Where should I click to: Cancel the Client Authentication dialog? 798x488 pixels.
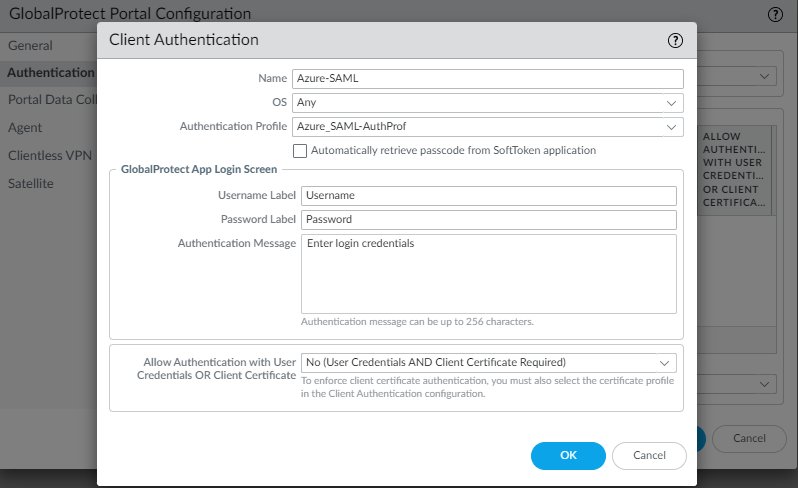649,455
